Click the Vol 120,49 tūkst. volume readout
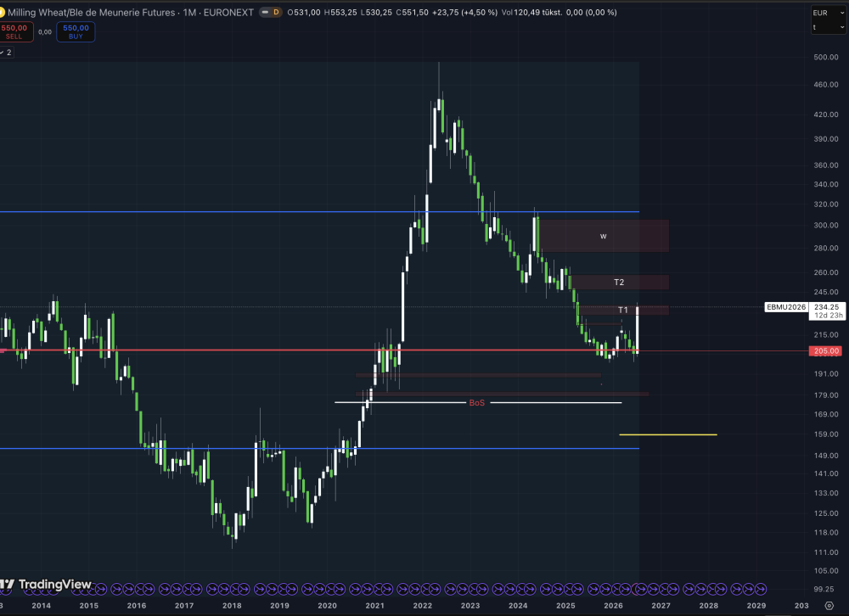 pos(531,13)
